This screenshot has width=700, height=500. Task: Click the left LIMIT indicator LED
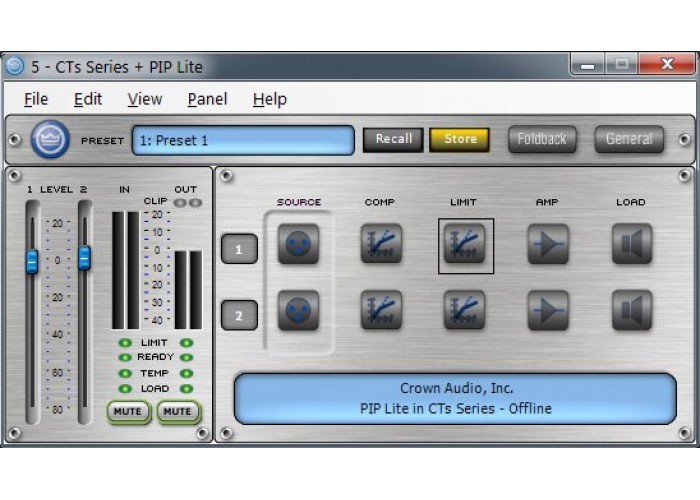[125, 343]
